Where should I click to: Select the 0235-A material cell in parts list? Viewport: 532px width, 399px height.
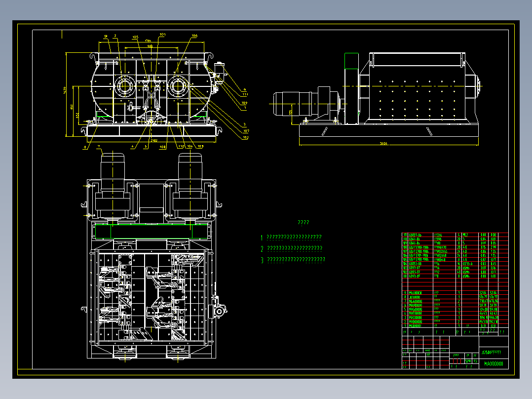coord(467,264)
